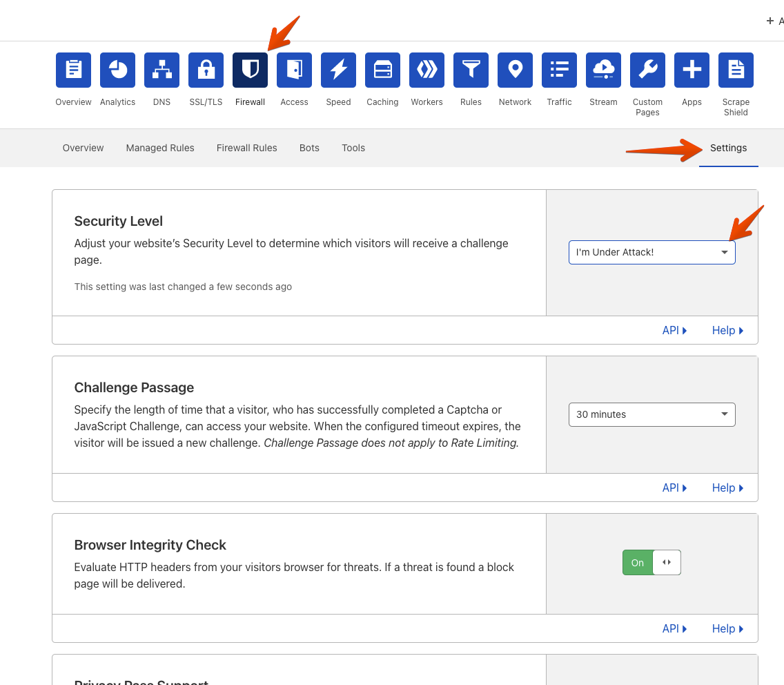784x685 pixels.
Task: Switch to the Bots tab
Action: (309, 148)
